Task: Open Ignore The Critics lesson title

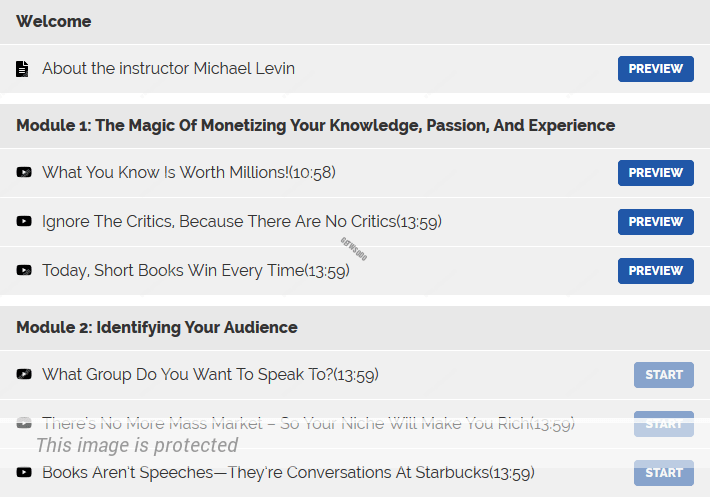Action: (241, 221)
